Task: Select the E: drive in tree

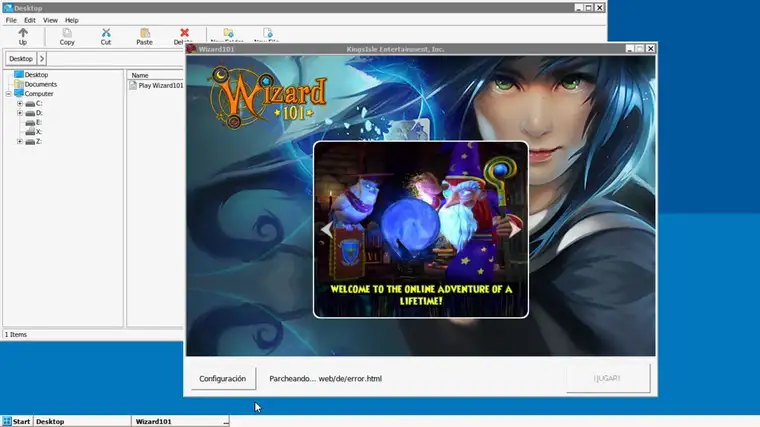Action: click(x=39, y=122)
